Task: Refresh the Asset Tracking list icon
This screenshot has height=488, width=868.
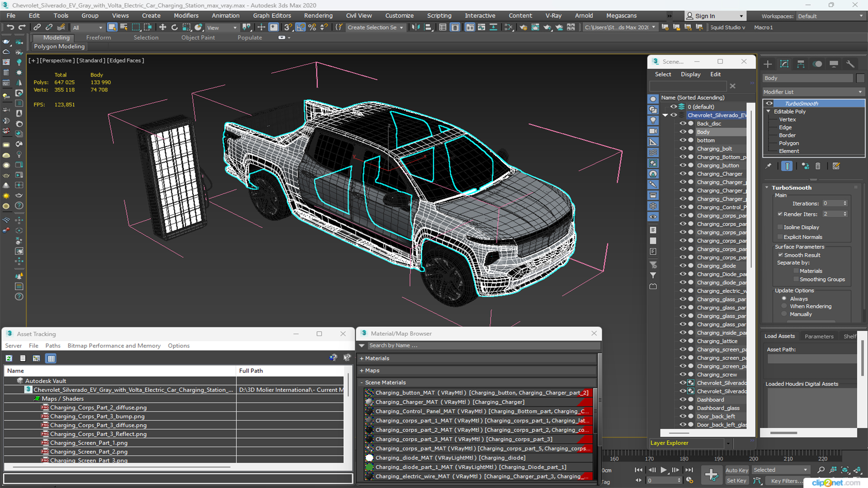Action: [x=9, y=358]
